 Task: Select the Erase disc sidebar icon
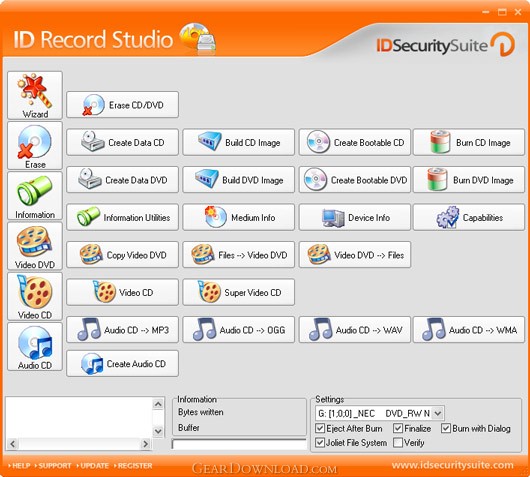pos(35,146)
